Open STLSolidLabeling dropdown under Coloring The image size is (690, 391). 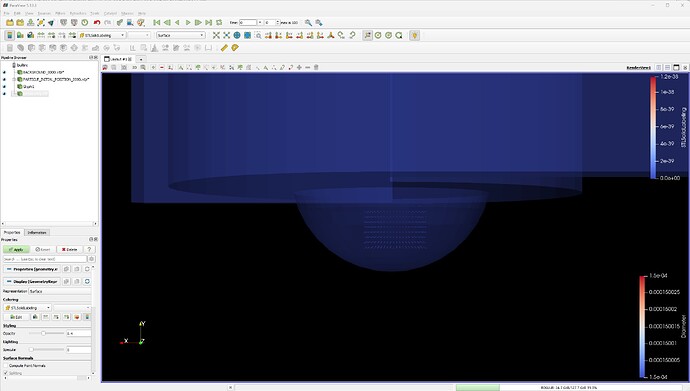[27, 307]
